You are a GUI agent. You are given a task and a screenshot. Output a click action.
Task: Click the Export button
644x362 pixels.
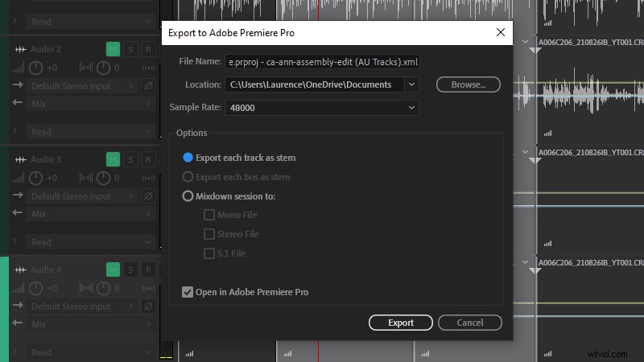coord(401,323)
